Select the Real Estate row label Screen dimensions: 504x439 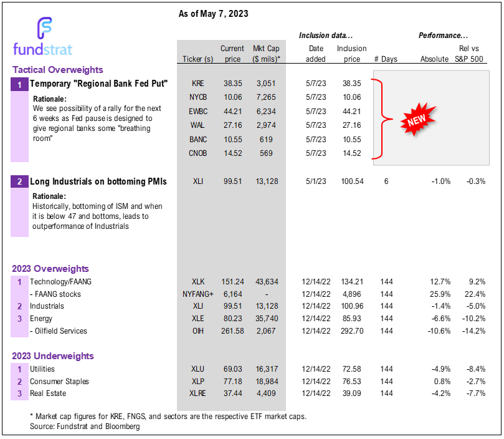point(48,393)
